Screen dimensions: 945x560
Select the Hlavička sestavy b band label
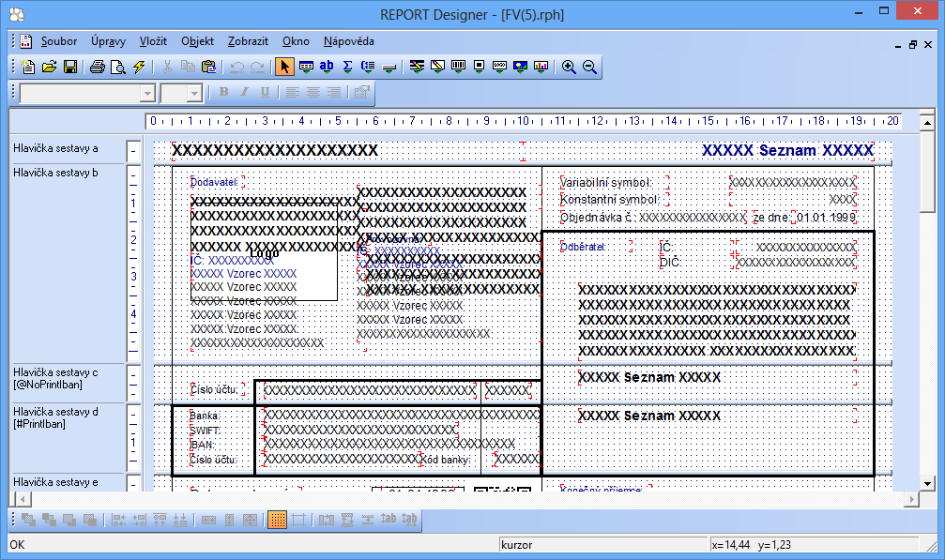click(55, 173)
